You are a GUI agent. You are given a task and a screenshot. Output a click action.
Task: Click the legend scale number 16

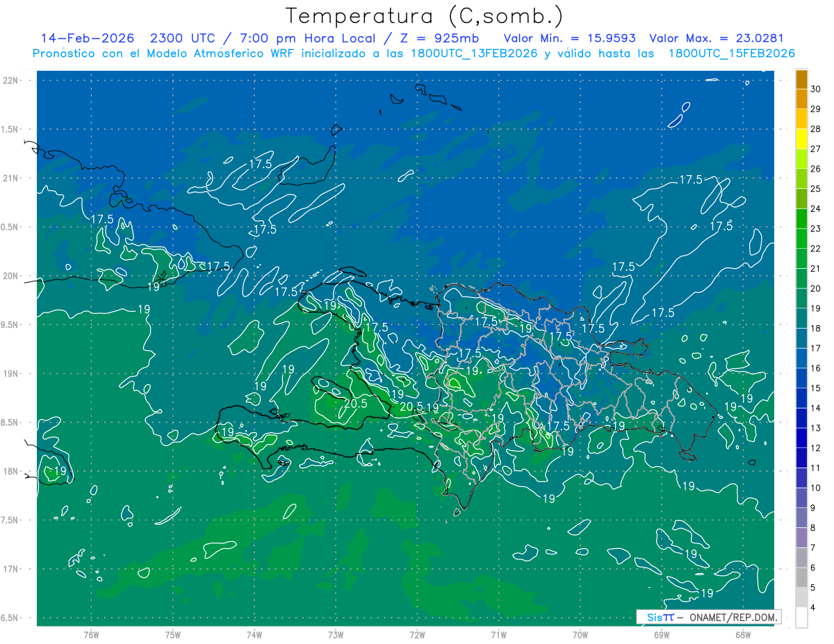[817, 368]
